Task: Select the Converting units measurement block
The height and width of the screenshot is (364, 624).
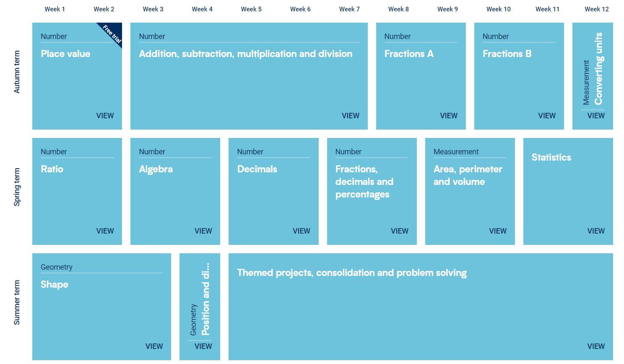Action: click(x=593, y=76)
